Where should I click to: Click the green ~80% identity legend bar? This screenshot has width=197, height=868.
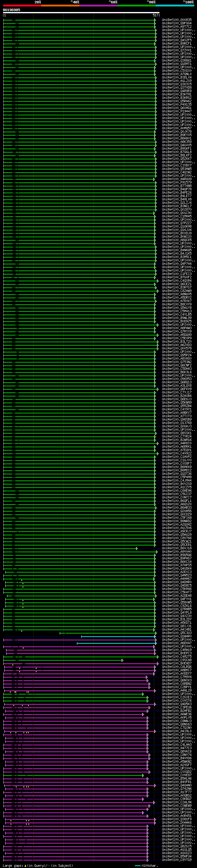point(137,6)
